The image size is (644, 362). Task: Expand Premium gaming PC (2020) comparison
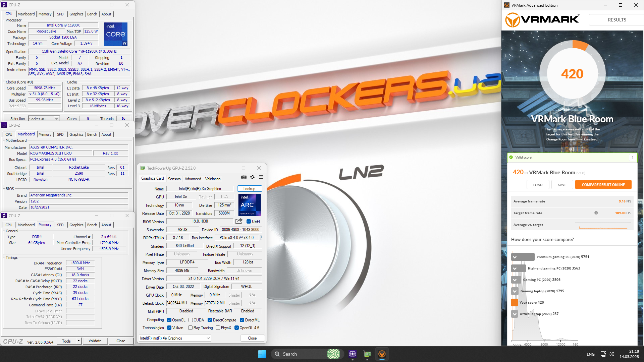tap(515, 257)
